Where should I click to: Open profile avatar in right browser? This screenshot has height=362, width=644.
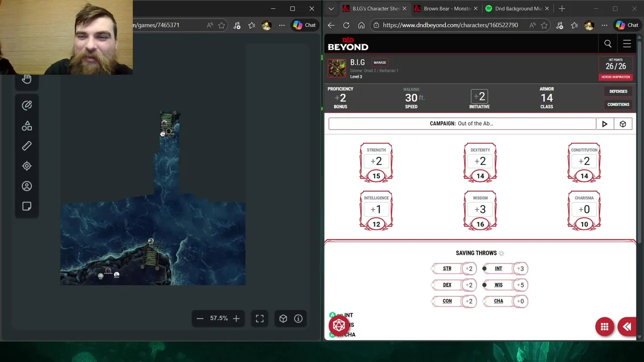tap(589, 25)
